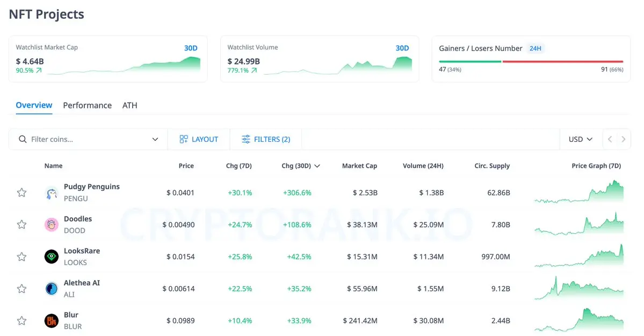Viewport: 644px width, 336px height.
Task: Click the search magnifier icon in filter box
Action: [23, 139]
